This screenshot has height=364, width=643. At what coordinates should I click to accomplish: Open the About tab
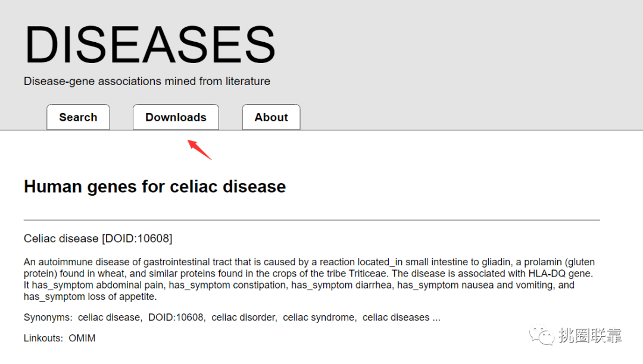tap(271, 117)
